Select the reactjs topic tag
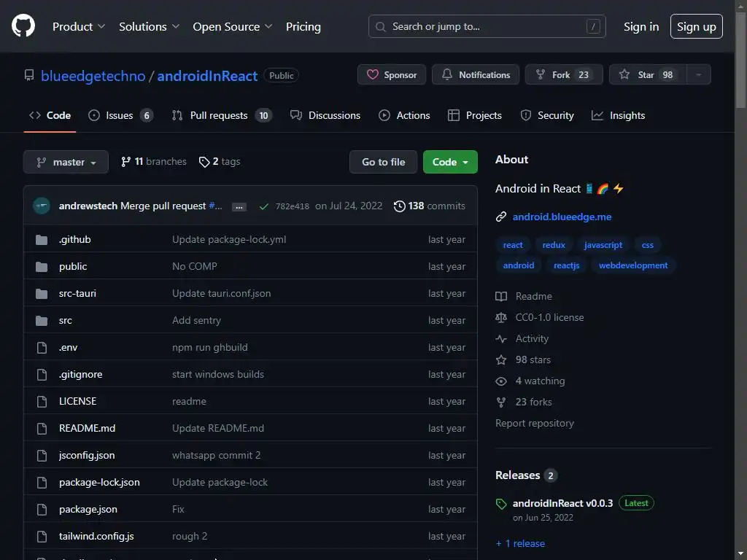This screenshot has width=747, height=560. [566, 265]
